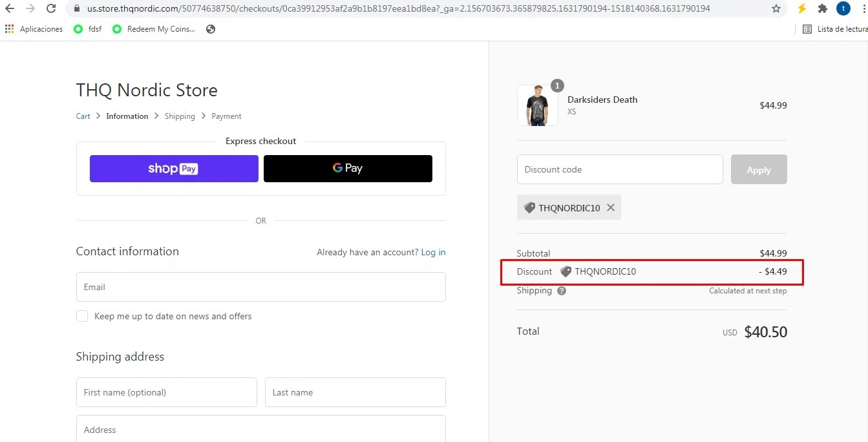This screenshot has height=442, width=868.
Task: Click the Darksiders Death shirt thumbnail
Action: pyautogui.click(x=538, y=105)
